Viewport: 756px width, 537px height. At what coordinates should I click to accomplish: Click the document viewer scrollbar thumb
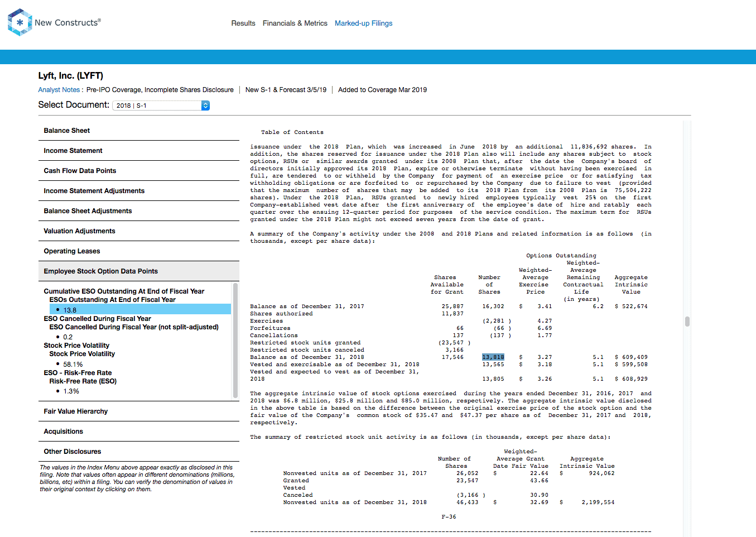[687, 321]
